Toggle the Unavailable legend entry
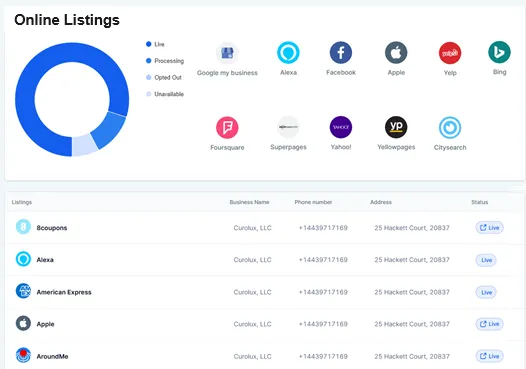This screenshot has width=526, height=369. [165, 94]
